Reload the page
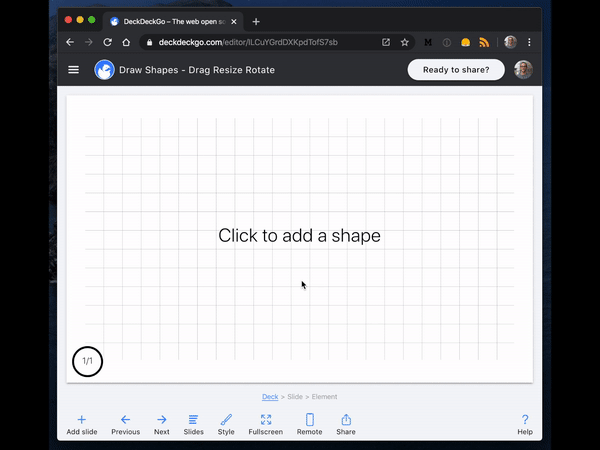 [x=108, y=42]
